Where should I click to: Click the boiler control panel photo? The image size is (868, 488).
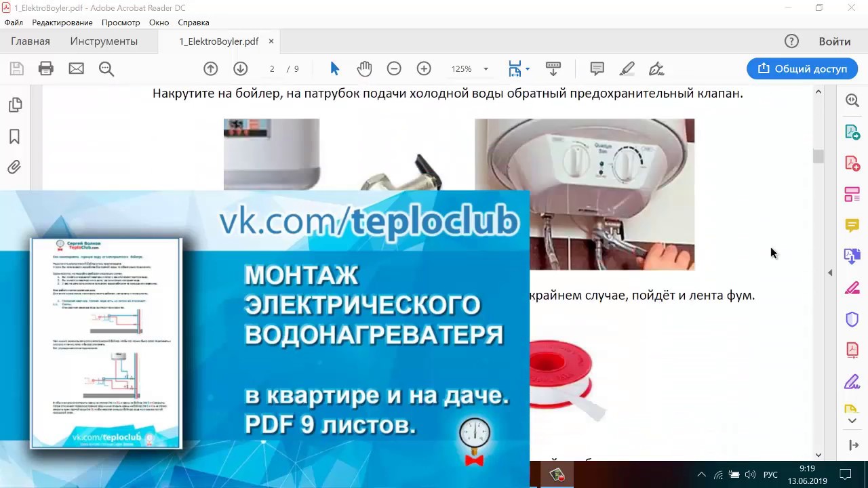pyautogui.click(x=585, y=195)
